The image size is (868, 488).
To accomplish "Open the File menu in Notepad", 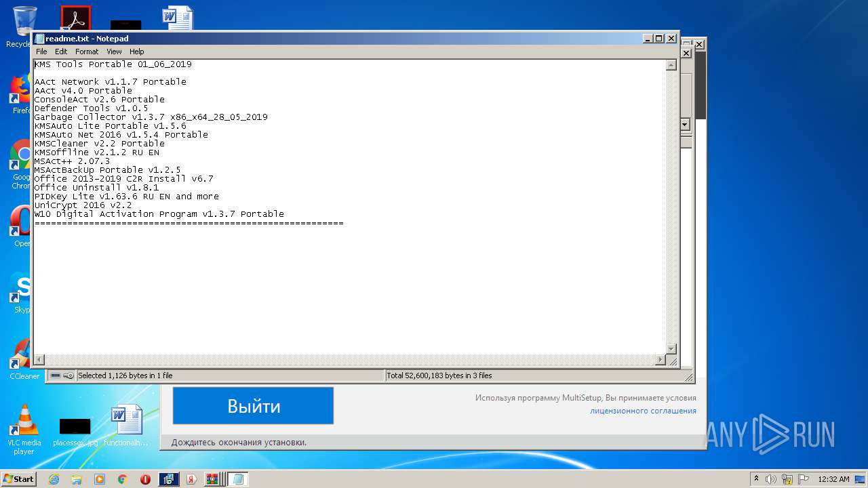I will pos(41,52).
